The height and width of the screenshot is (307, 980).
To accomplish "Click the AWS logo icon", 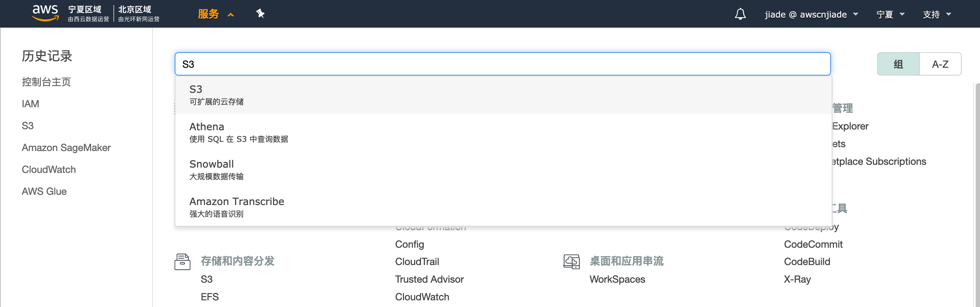I will click(x=45, y=13).
